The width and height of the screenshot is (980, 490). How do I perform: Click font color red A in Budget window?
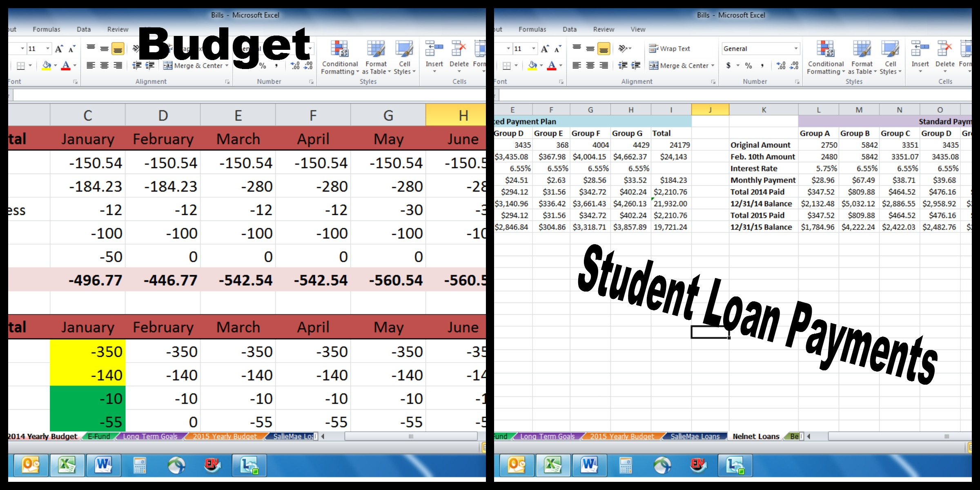click(x=65, y=65)
